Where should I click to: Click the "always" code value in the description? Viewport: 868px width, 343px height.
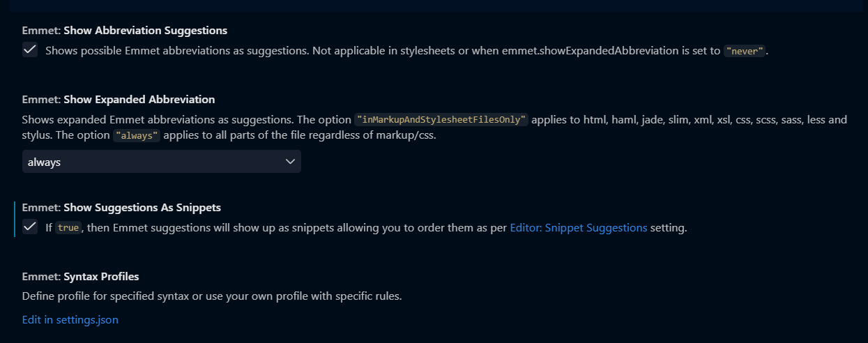[x=137, y=136]
